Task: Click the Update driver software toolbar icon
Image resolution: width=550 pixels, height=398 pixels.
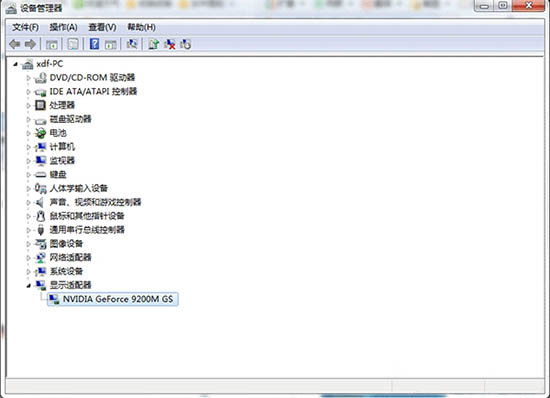Action: click(x=154, y=44)
